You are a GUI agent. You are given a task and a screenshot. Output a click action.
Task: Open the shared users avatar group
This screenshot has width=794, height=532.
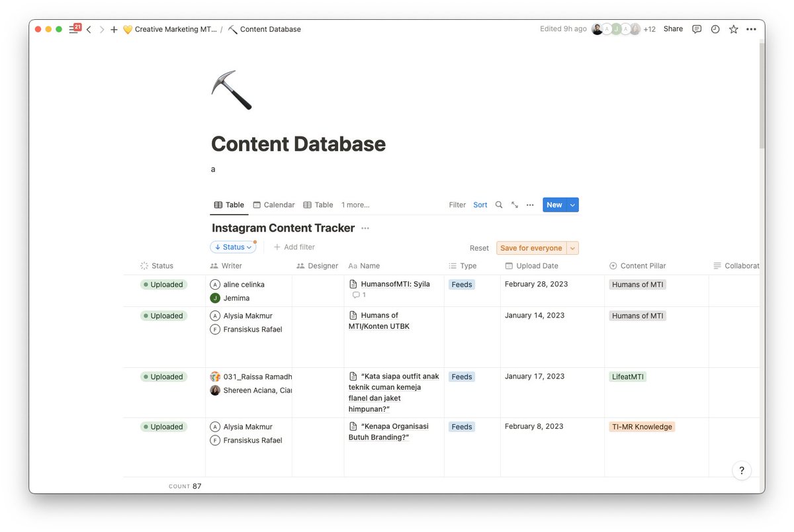(615, 29)
